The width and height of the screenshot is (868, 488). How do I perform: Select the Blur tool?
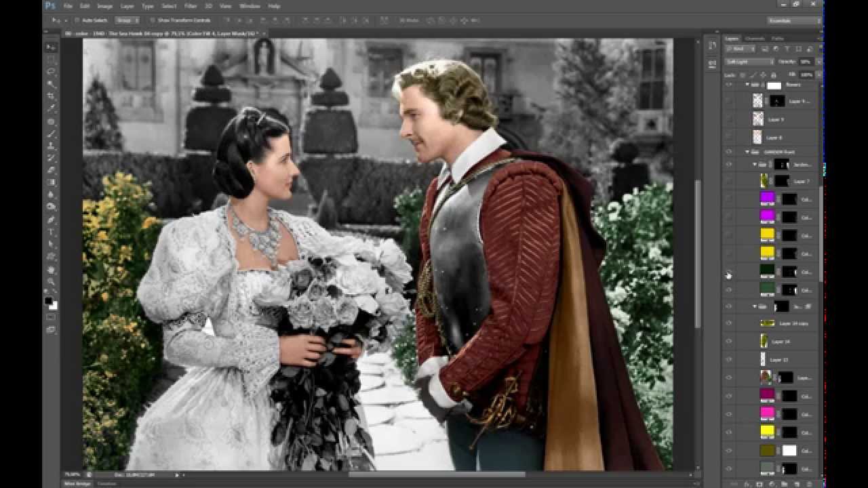(x=51, y=195)
